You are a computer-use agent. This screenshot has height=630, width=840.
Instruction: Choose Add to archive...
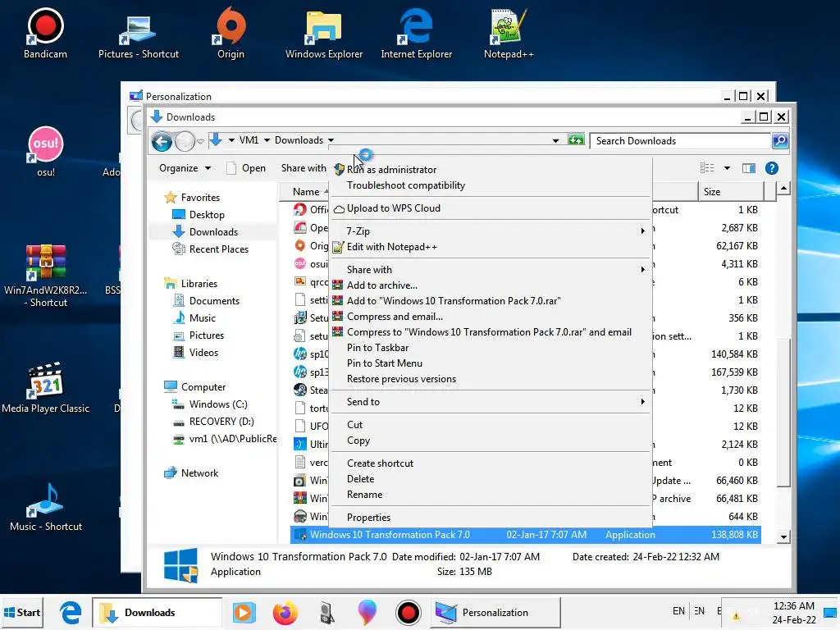point(491,285)
